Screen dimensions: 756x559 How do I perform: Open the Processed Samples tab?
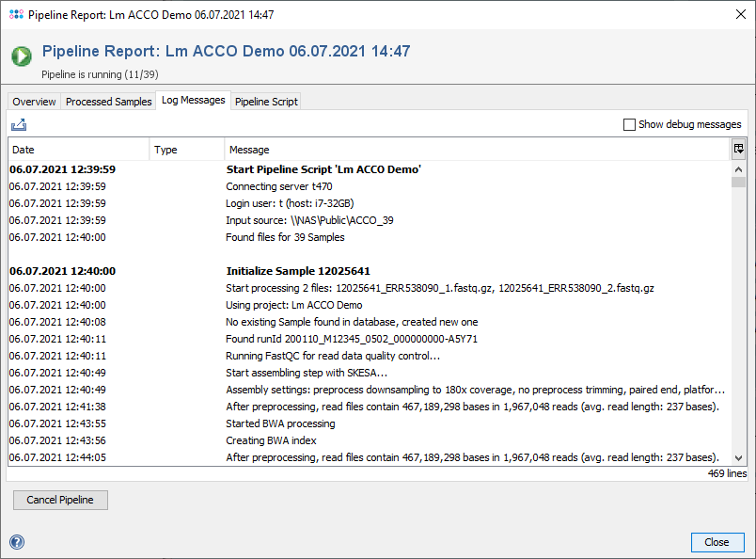(108, 102)
